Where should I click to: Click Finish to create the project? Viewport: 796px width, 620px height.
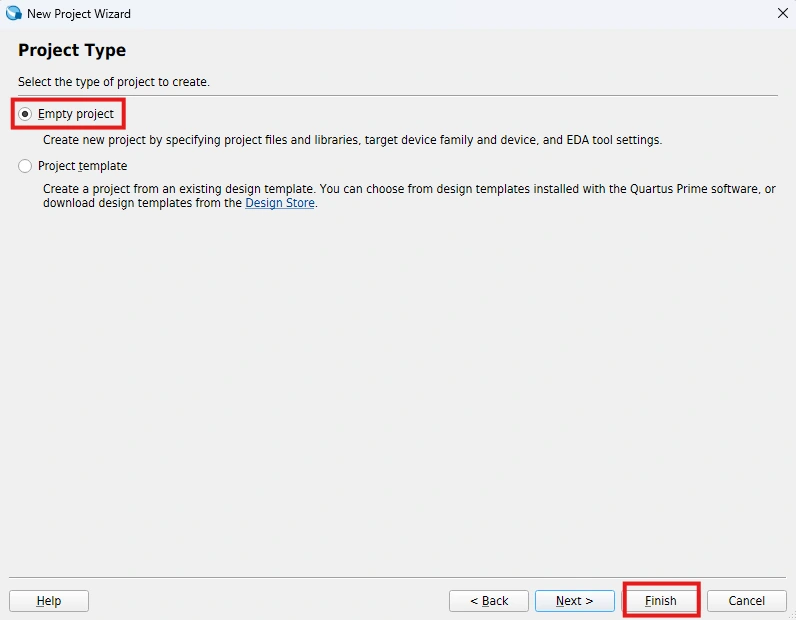pos(660,601)
